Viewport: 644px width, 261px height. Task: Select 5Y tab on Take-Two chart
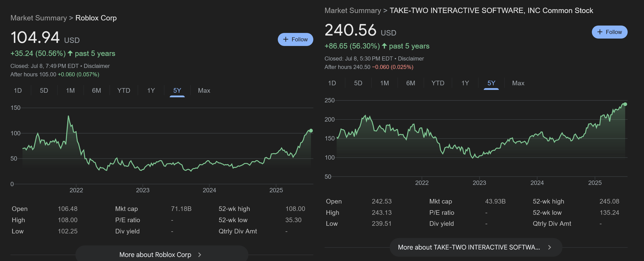491,83
